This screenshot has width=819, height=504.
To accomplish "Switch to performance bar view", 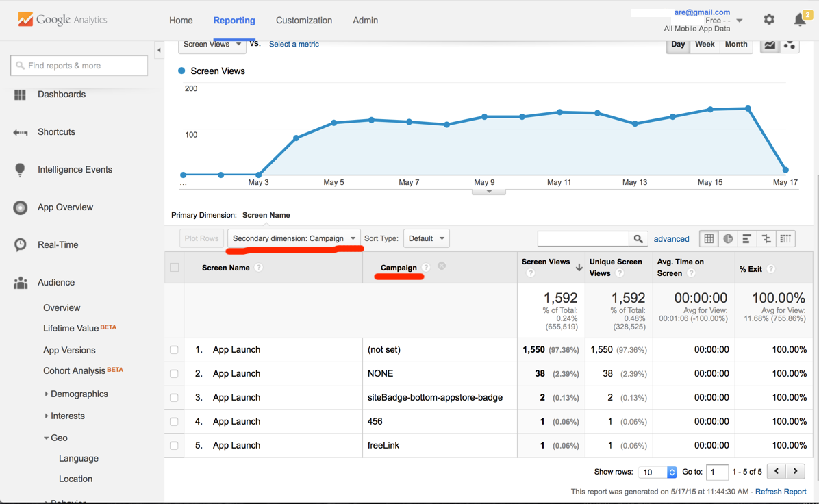I will point(747,238).
